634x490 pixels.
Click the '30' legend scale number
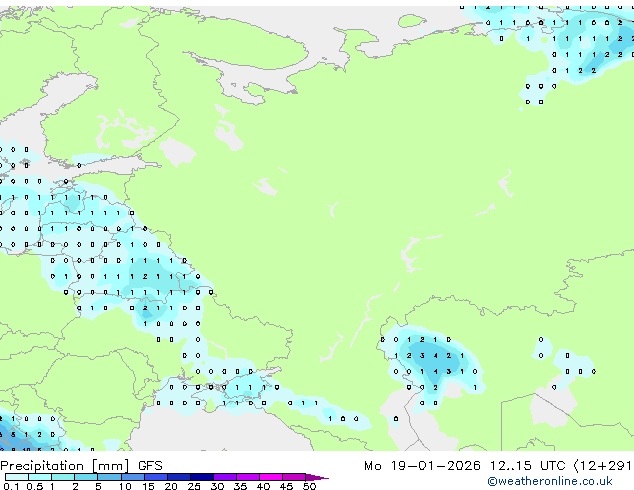(x=217, y=486)
